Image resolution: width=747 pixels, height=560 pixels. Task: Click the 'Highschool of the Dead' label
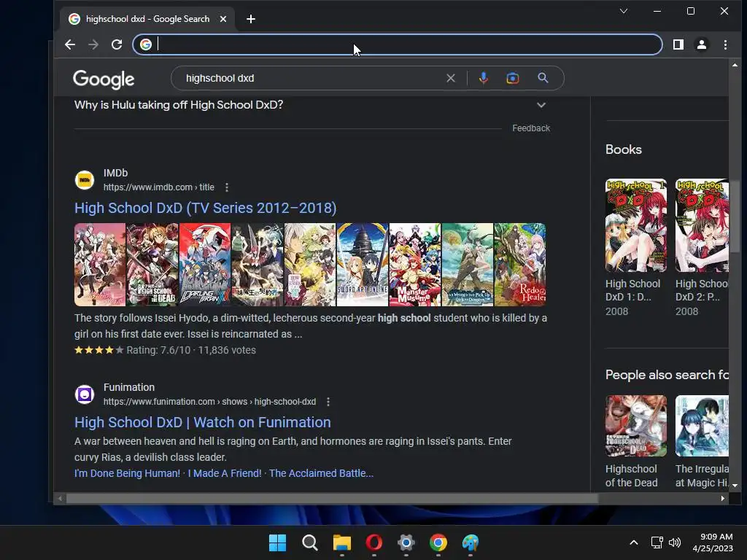coord(631,475)
